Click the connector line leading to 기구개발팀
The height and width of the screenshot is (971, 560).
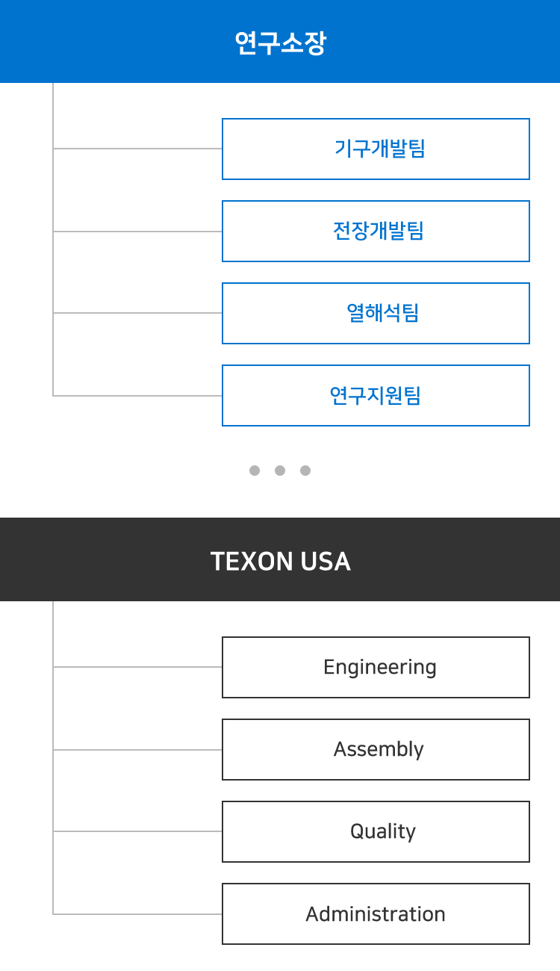(138, 149)
